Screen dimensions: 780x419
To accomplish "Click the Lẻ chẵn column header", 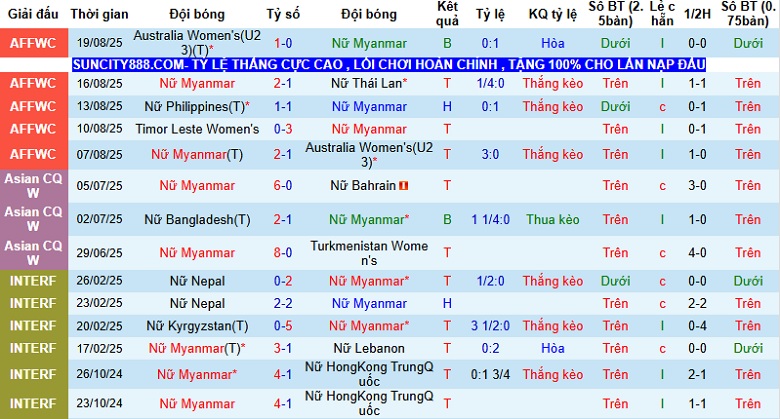I will (662, 14).
